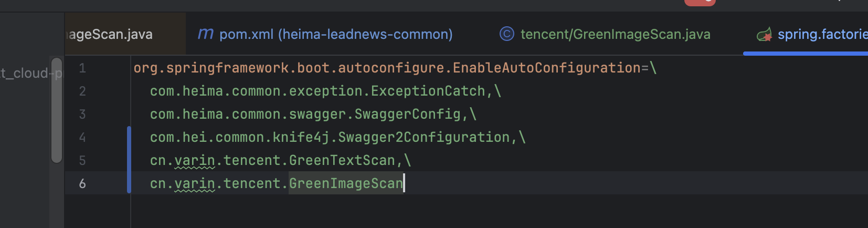Click the blue change marker beside line 4

pyautogui.click(x=129, y=138)
